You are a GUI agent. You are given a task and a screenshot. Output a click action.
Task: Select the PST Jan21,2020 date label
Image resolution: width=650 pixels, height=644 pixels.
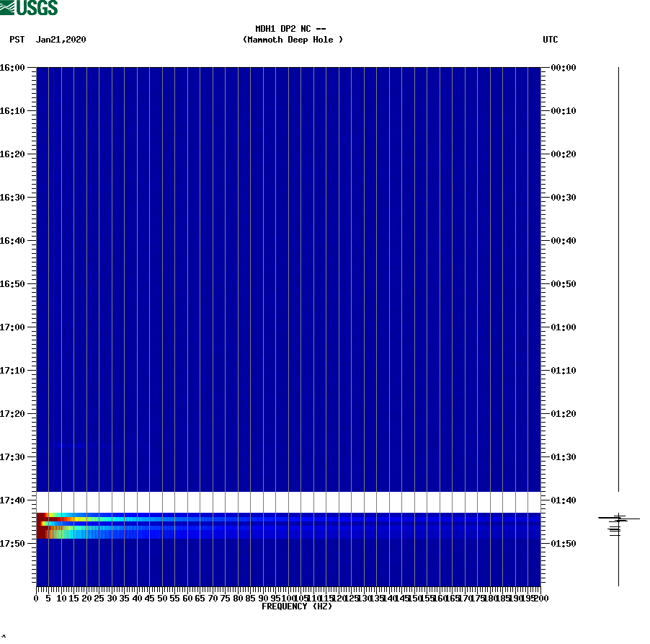click(x=48, y=40)
